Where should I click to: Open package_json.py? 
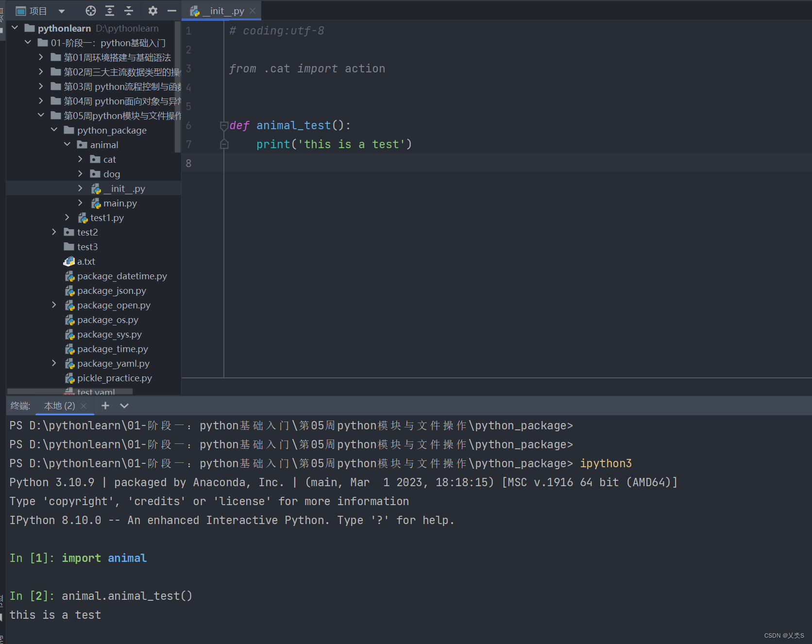tap(112, 290)
